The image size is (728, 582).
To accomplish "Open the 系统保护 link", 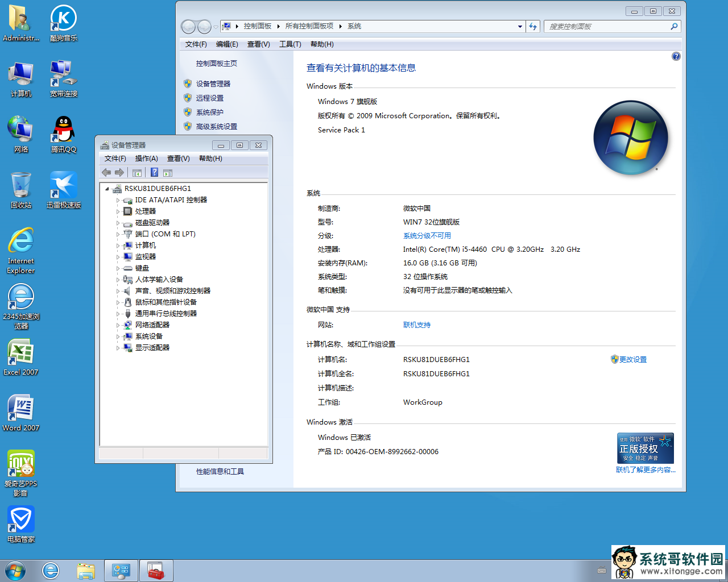I will (210, 112).
